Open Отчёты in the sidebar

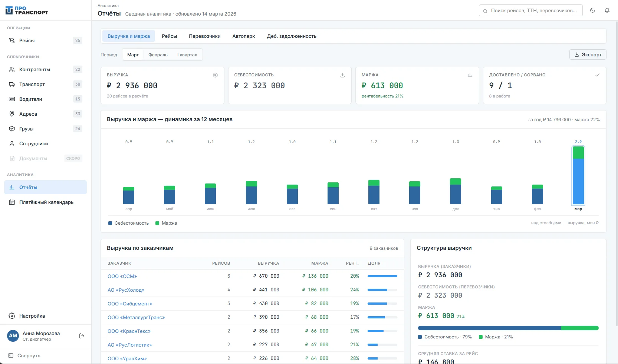[x=45, y=187]
